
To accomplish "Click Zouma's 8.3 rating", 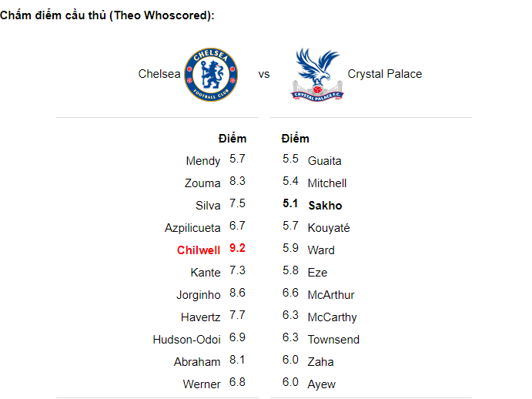I will pos(237,182).
